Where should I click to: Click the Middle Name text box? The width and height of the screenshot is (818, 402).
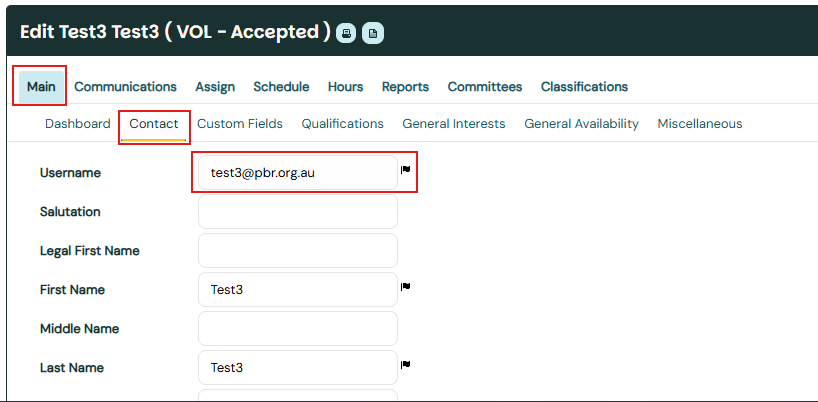coord(297,329)
